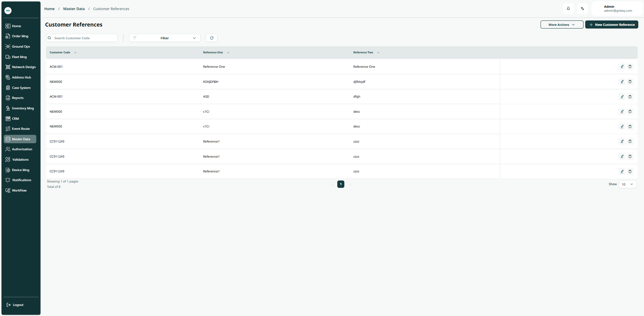Open Device Mng section

[20, 170]
